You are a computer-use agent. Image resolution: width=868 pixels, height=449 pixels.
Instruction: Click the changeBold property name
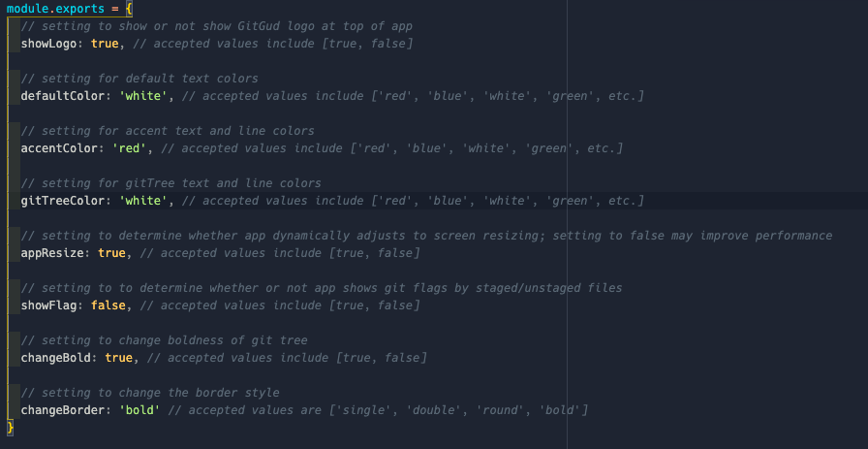pyautogui.click(x=58, y=358)
